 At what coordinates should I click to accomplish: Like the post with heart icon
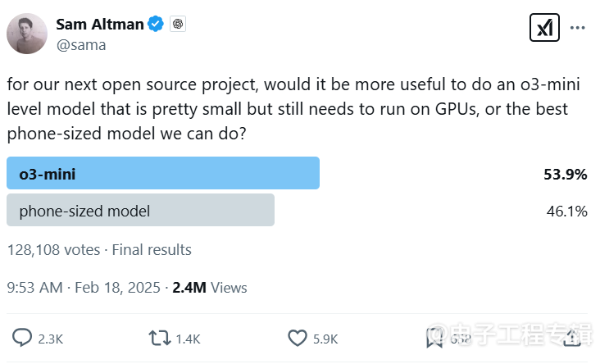[x=298, y=338]
